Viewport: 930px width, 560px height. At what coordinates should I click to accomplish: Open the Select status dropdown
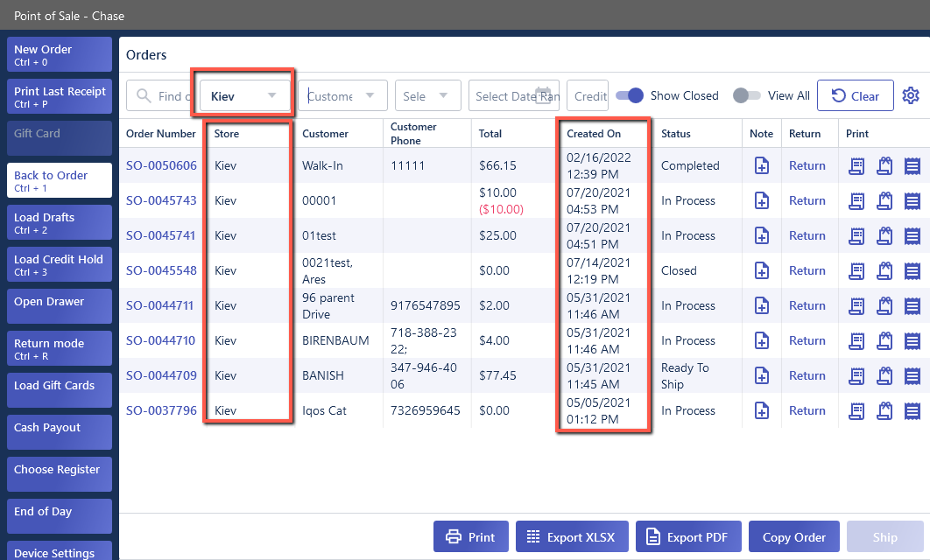tap(427, 95)
